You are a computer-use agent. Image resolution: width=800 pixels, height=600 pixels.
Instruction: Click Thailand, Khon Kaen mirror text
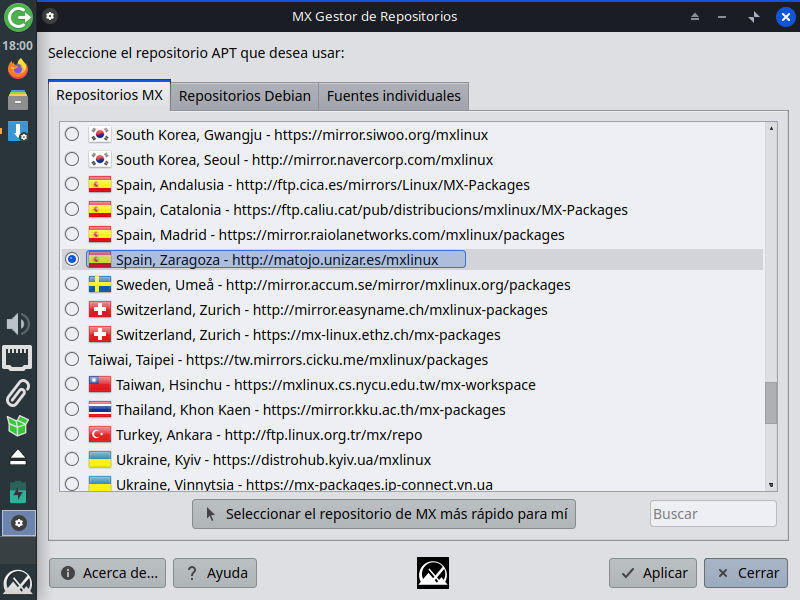tap(311, 410)
